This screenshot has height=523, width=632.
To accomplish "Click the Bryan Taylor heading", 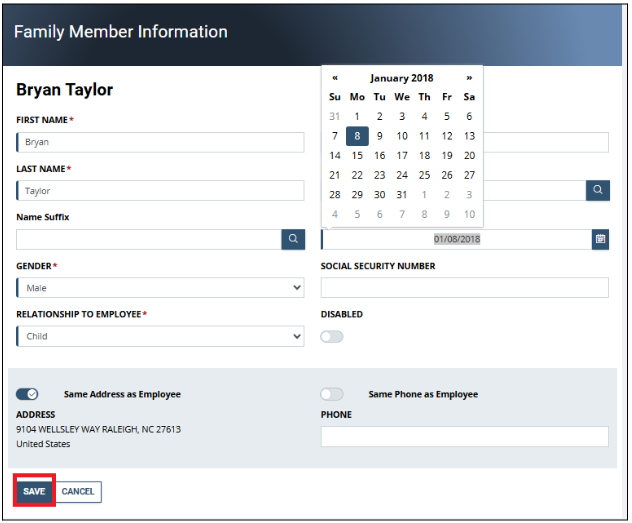I will point(64,90).
